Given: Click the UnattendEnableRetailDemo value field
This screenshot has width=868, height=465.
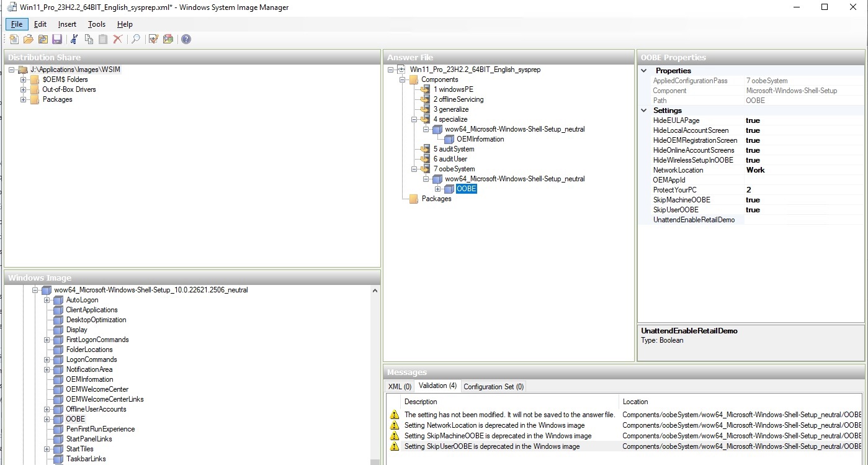Looking at the screenshot, I should [803, 220].
